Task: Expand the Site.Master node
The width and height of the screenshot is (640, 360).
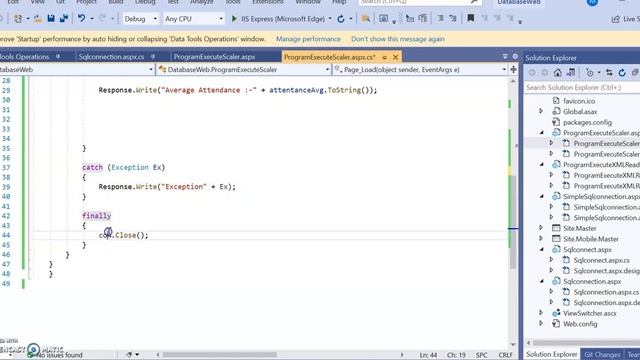Action: click(541, 228)
